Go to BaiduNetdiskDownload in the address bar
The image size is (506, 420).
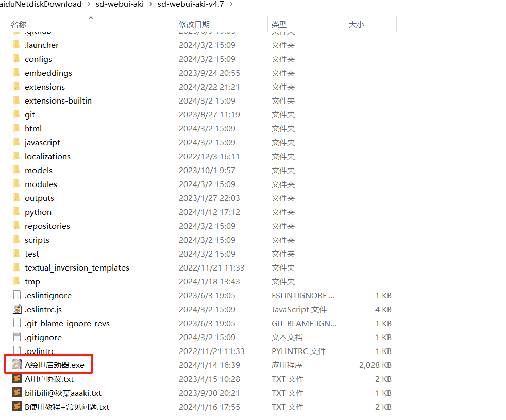[41, 4]
